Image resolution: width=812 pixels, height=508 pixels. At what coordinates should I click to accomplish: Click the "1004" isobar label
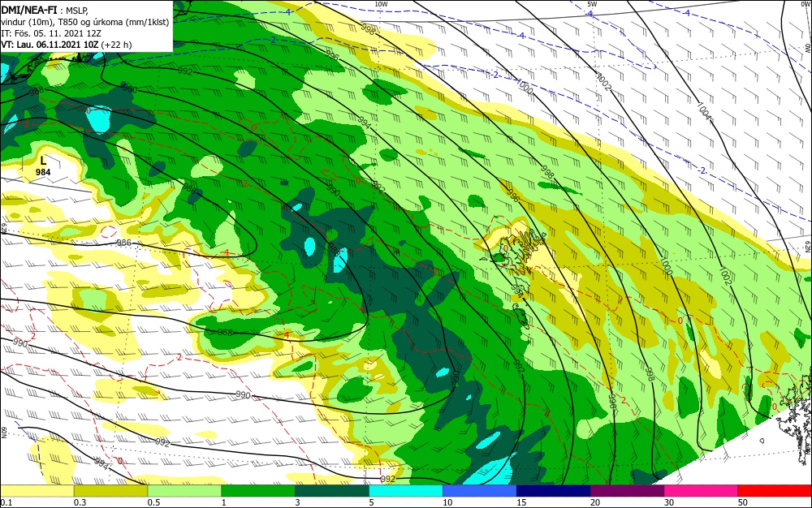pos(703,111)
